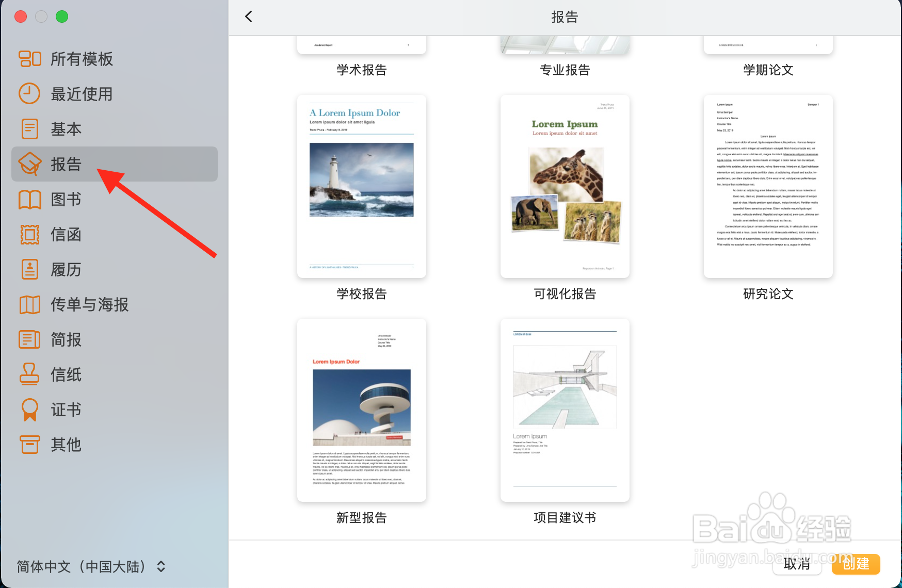Open the 信函 templates section
Screen dimensions: 902x588
[x=29, y=234]
